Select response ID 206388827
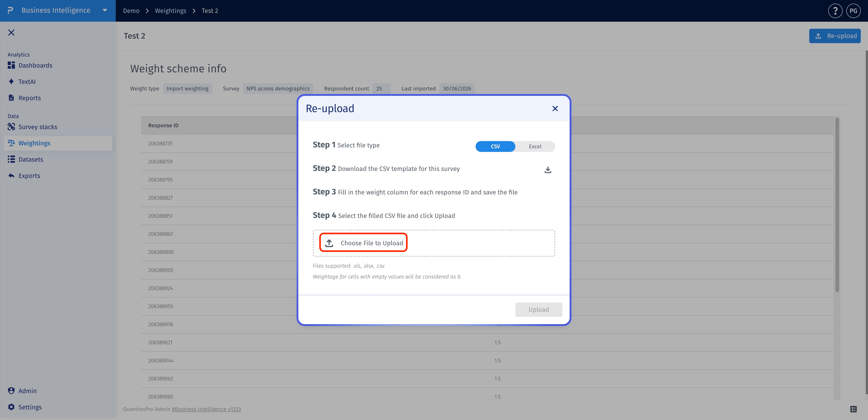This screenshot has width=868, height=420. (160, 198)
